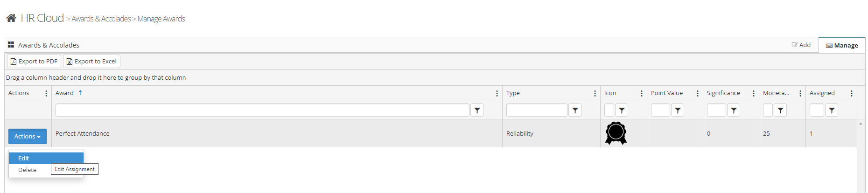
Task: Select Edit from the Actions menu
Action: (24, 159)
